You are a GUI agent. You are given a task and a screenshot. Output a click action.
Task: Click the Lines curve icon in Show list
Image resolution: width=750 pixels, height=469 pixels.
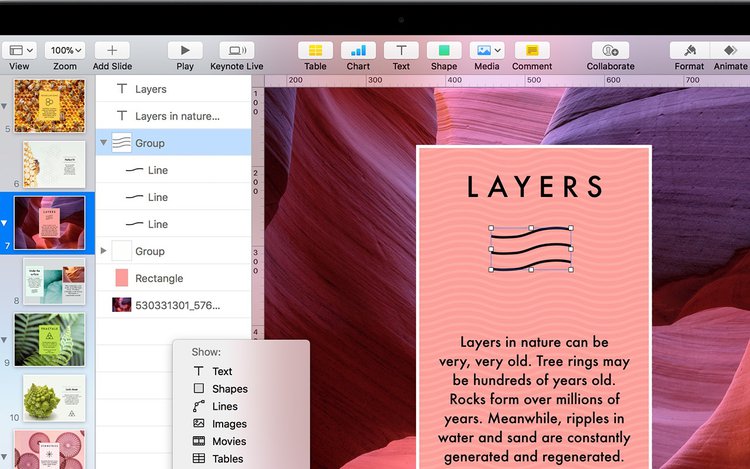199,406
